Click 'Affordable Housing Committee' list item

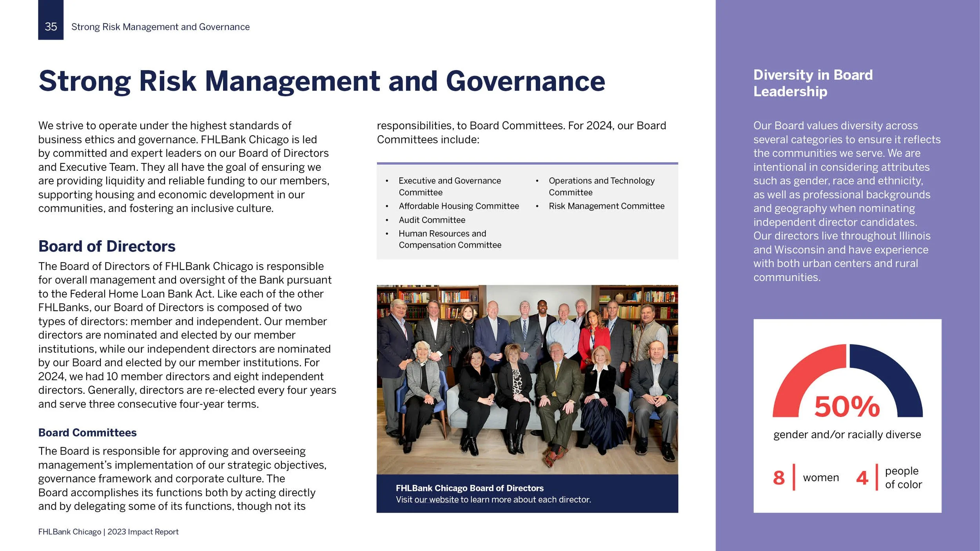459,206
